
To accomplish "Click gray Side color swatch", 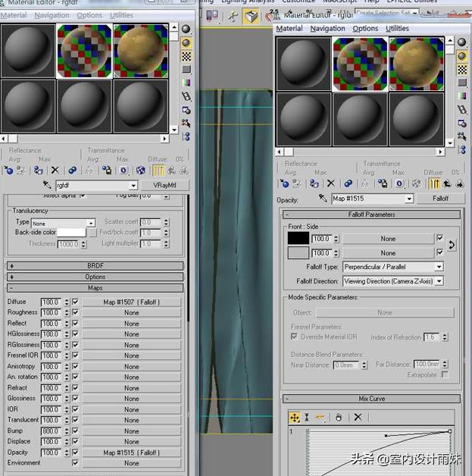I will [299, 252].
